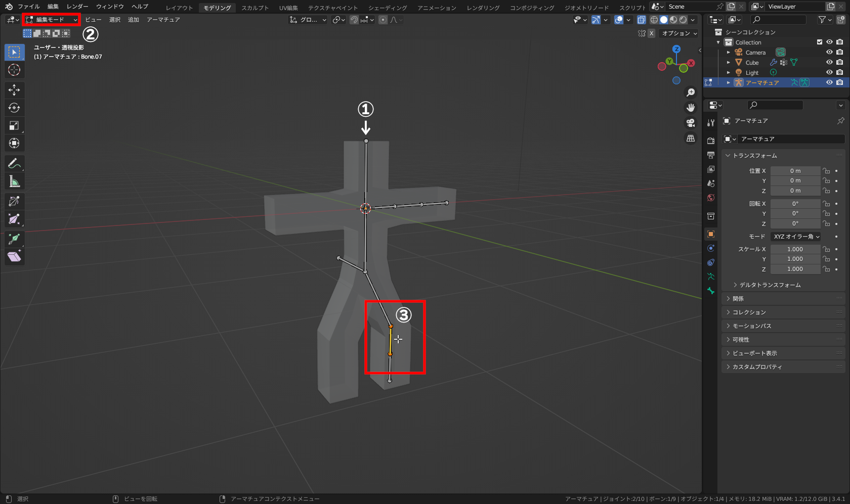Open the World properties tab
The image size is (850, 504).
coord(711,197)
